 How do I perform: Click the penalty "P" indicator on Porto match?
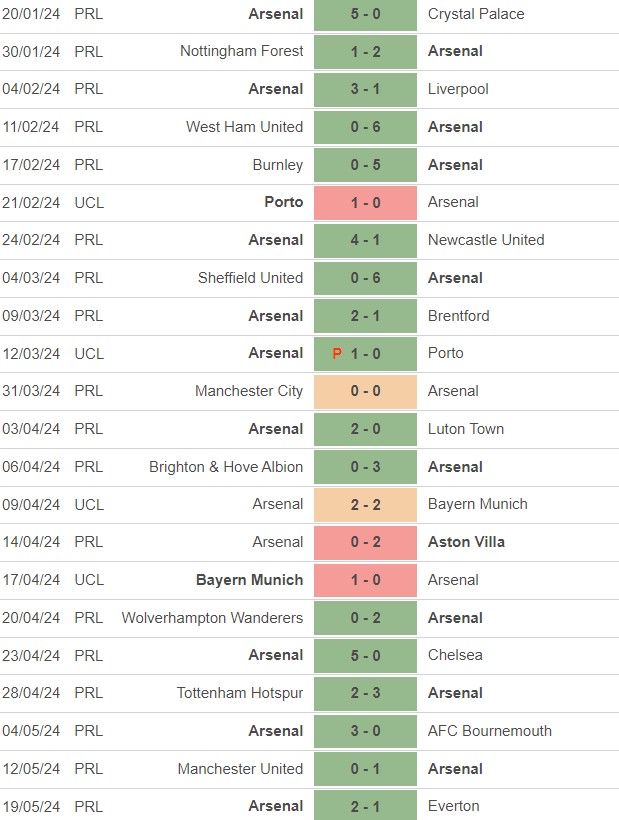tap(339, 354)
